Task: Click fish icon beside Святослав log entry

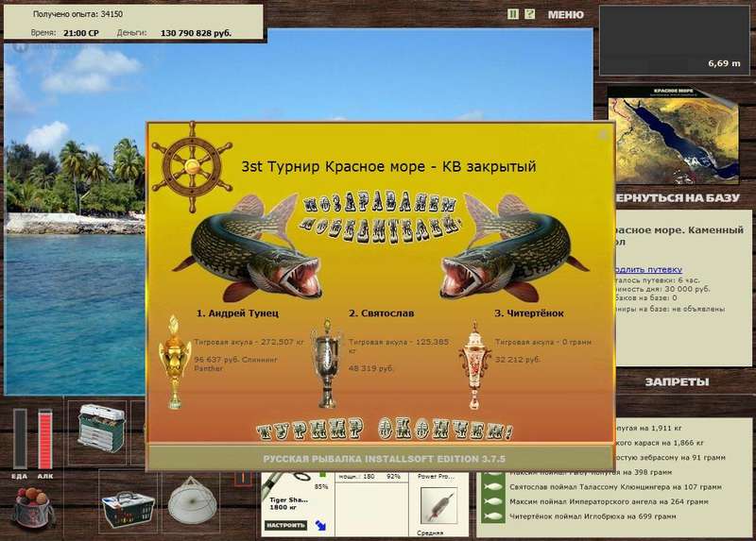Action: 492,487
